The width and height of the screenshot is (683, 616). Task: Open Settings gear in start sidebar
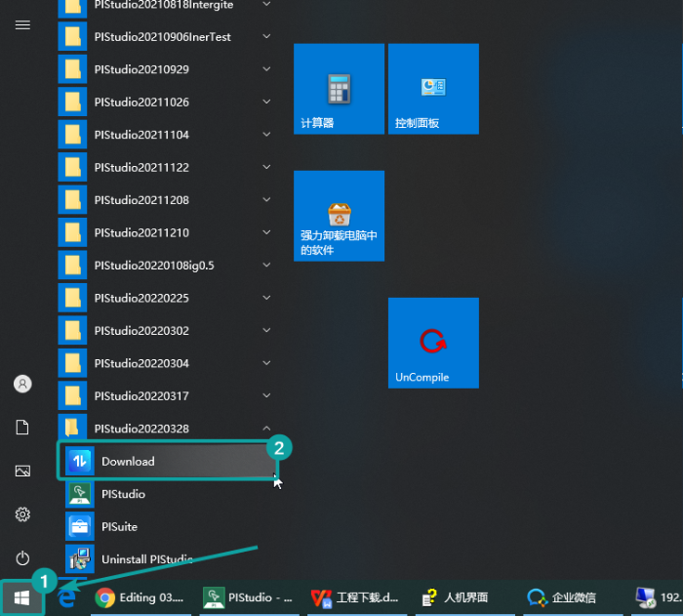(22, 514)
